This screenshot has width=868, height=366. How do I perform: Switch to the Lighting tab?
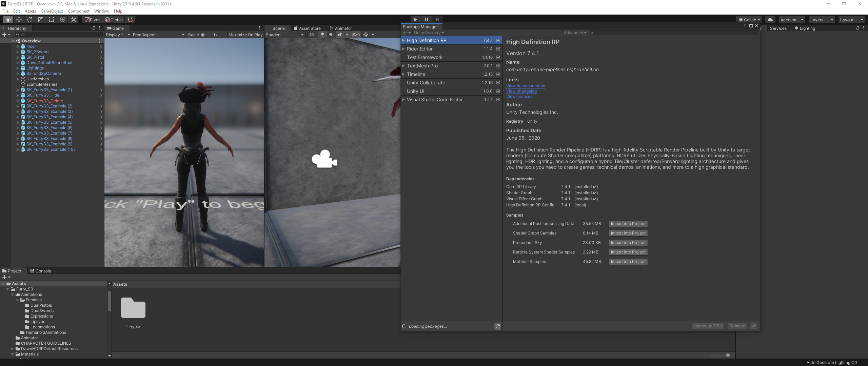(805, 28)
